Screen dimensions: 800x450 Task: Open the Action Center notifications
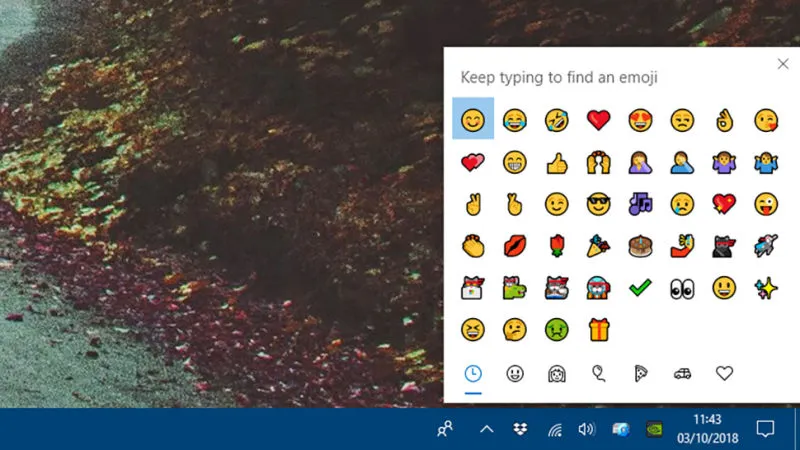(765, 429)
